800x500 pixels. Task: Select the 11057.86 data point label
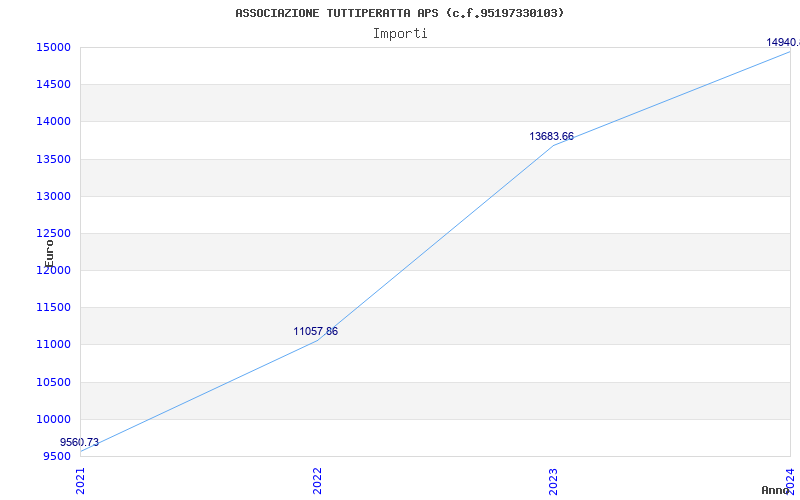pos(315,331)
